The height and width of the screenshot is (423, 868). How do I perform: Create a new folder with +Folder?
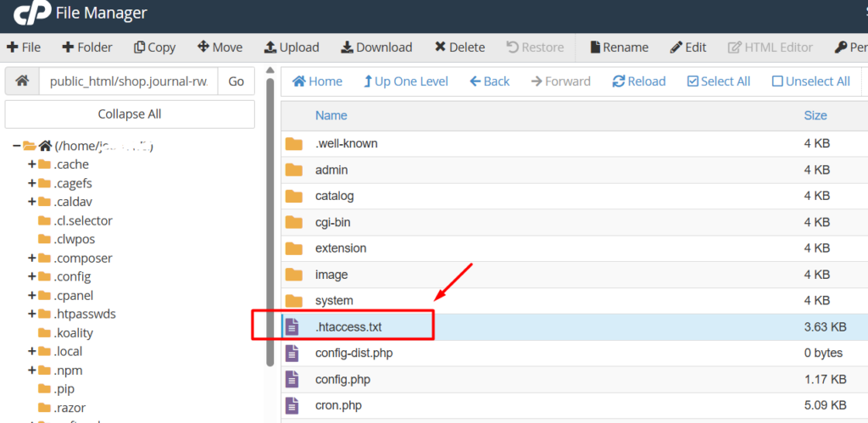coord(87,47)
